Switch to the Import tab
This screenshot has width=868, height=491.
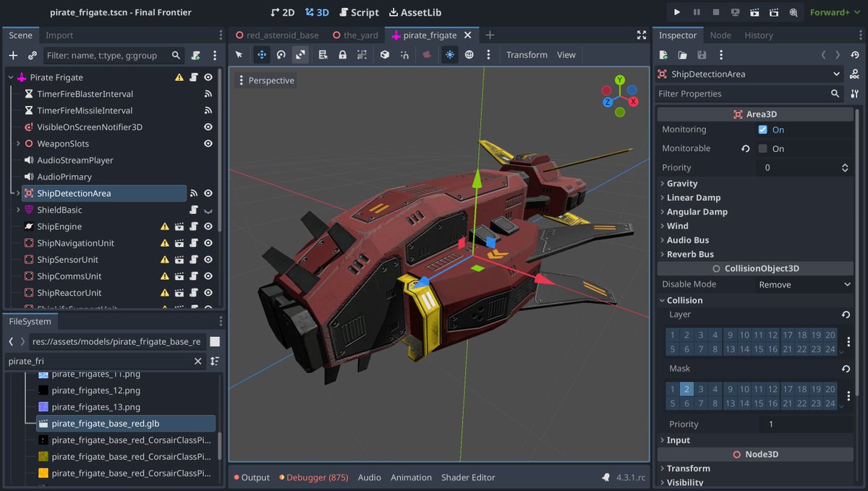[59, 35]
